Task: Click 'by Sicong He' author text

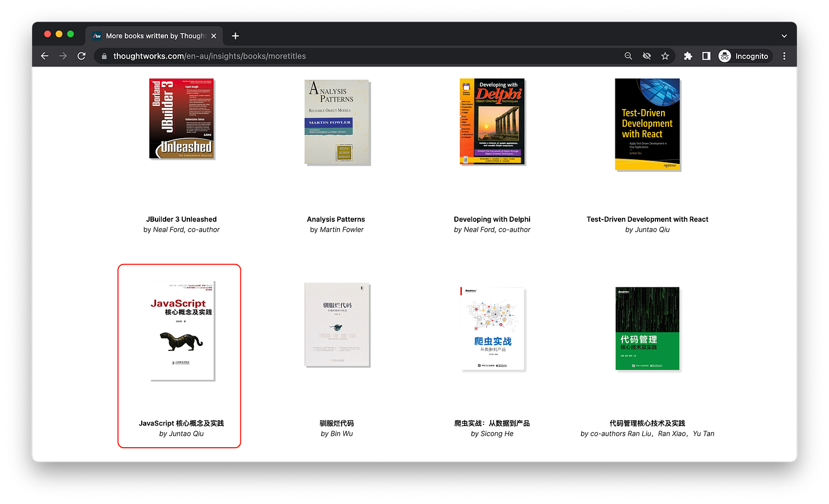Action: tap(492, 434)
